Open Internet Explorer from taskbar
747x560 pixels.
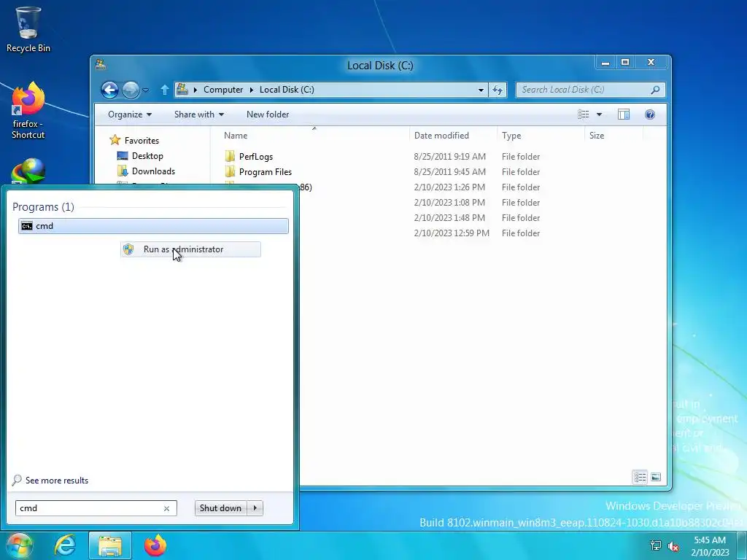pos(65,545)
